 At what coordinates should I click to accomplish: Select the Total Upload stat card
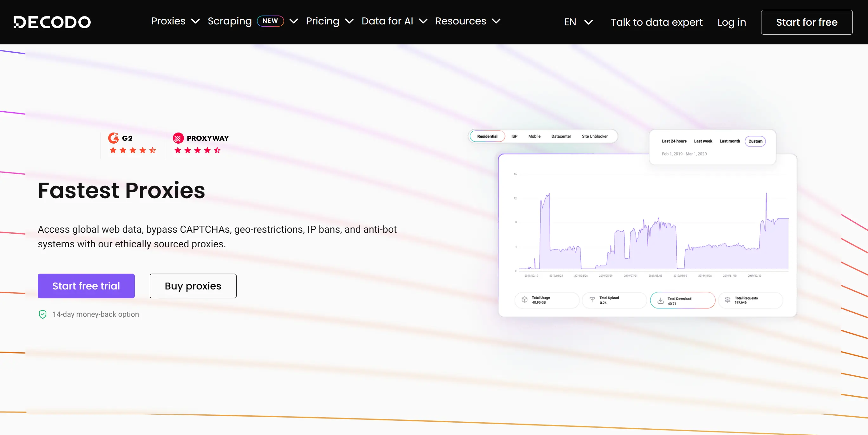(614, 300)
